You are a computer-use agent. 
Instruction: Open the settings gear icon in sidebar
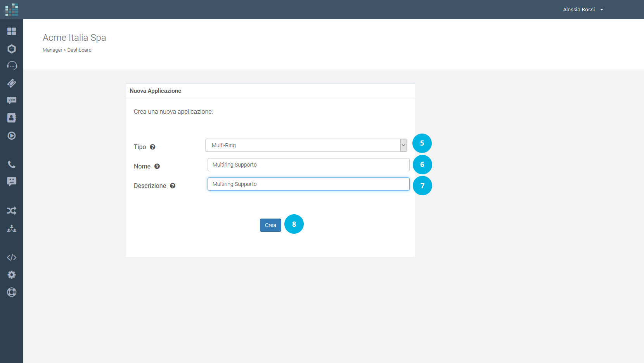[x=12, y=275]
